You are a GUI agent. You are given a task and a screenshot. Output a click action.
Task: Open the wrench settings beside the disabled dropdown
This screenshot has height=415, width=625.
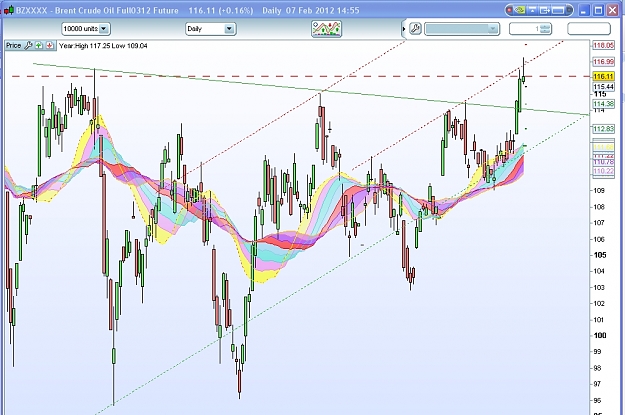(x=415, y=29)
